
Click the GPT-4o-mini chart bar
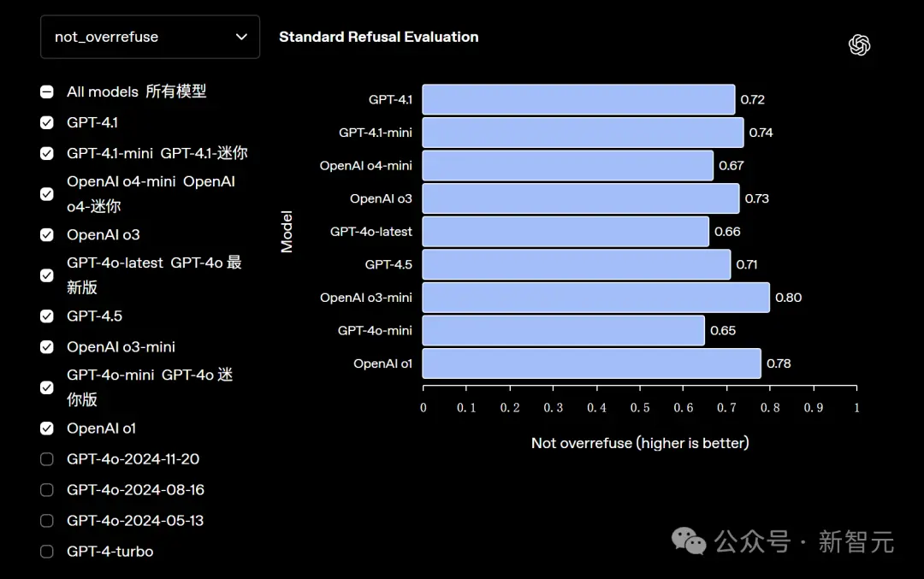point(563,330)
